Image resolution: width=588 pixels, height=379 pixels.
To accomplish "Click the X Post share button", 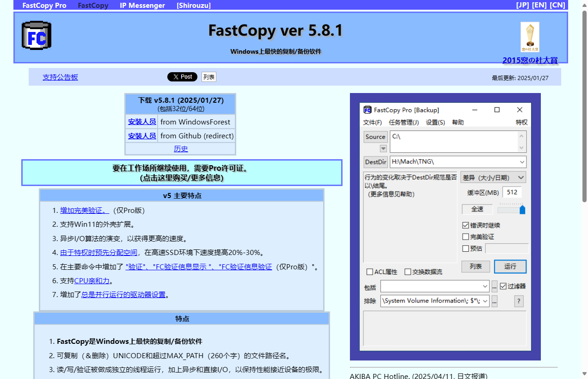I will tap(182, 76).
